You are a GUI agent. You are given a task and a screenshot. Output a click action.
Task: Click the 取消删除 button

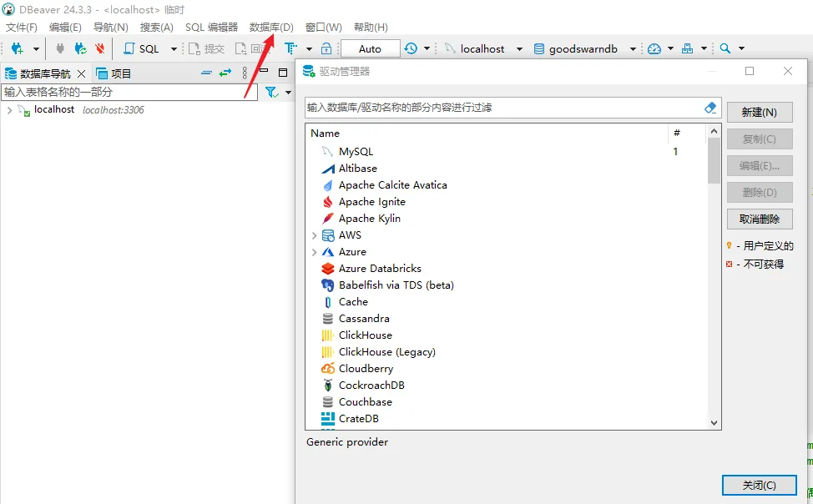tap(760, 219)
